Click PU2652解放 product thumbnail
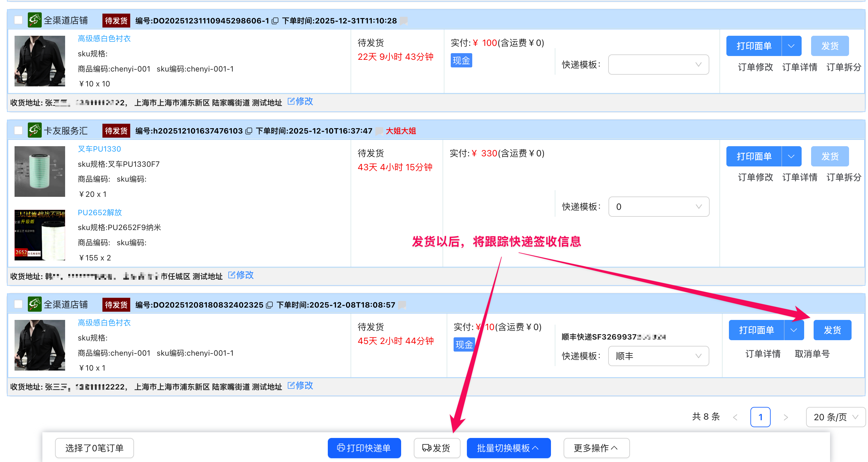Image resolution: width=868 pixels, height=462 pixels. pyautogui.click(x=40, y=235)
